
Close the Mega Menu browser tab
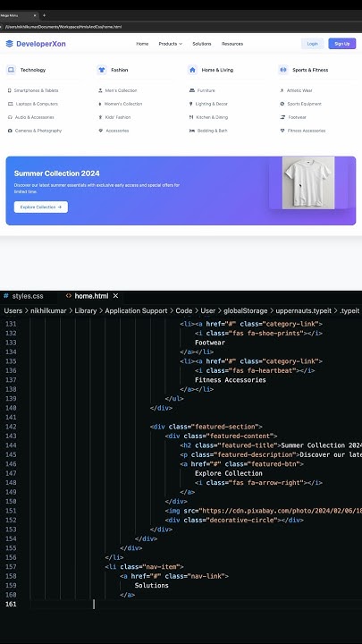click(35, 15)
